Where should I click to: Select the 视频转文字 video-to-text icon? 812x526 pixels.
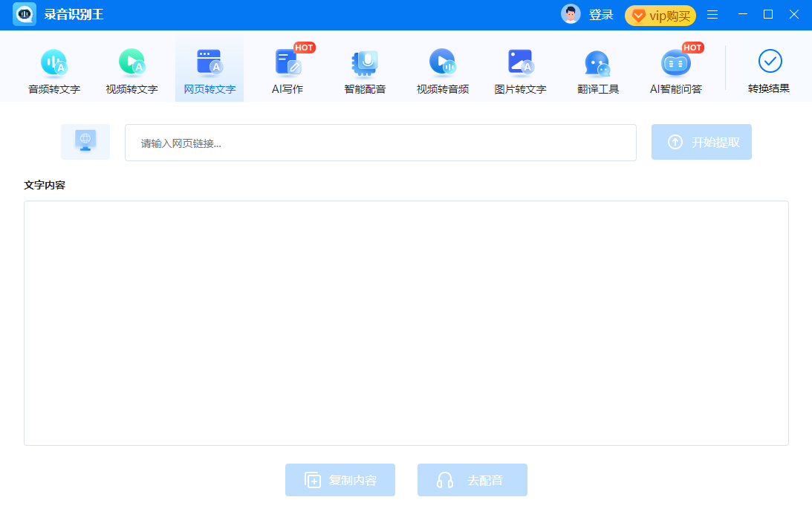pyautogui.click(x=131, y=72)
